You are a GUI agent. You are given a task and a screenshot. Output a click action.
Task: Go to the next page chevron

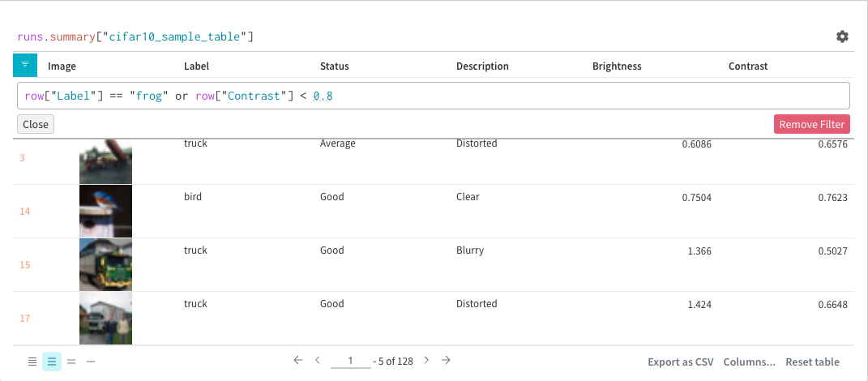tap(426, 360)
